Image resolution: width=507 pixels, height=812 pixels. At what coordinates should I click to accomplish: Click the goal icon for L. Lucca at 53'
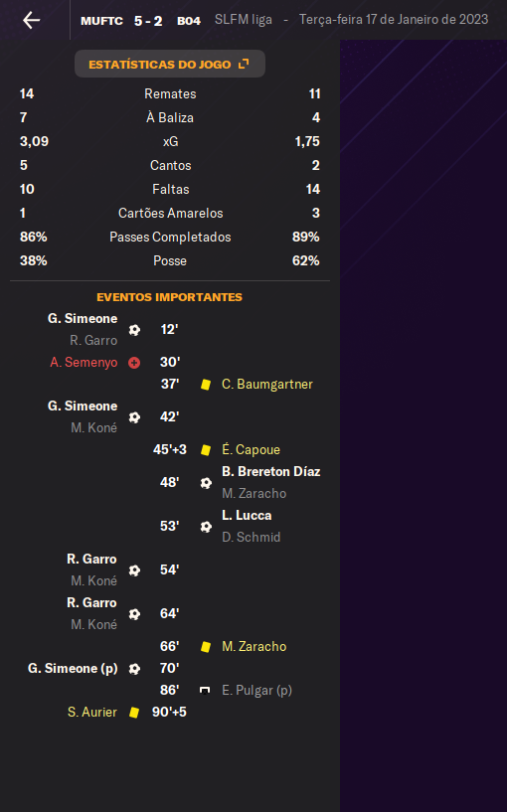pos(206,526)
